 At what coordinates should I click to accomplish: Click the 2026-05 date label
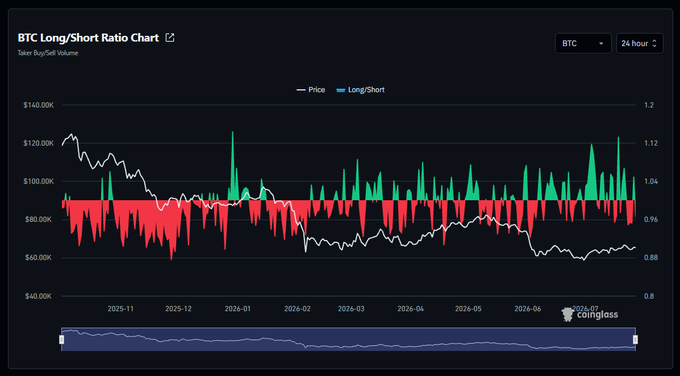[x=468, y=309]
